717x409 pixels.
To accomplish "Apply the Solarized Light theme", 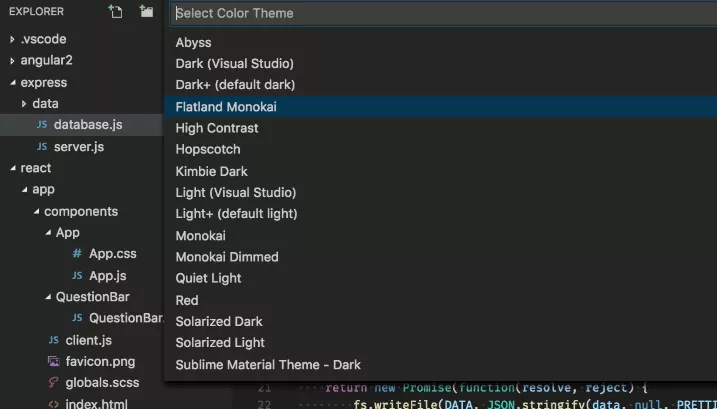I will 440,343.
